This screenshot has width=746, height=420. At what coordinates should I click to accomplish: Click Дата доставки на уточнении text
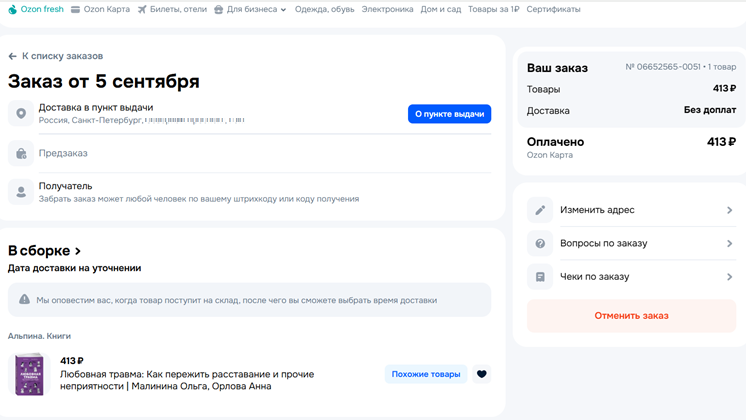[74, 268]
